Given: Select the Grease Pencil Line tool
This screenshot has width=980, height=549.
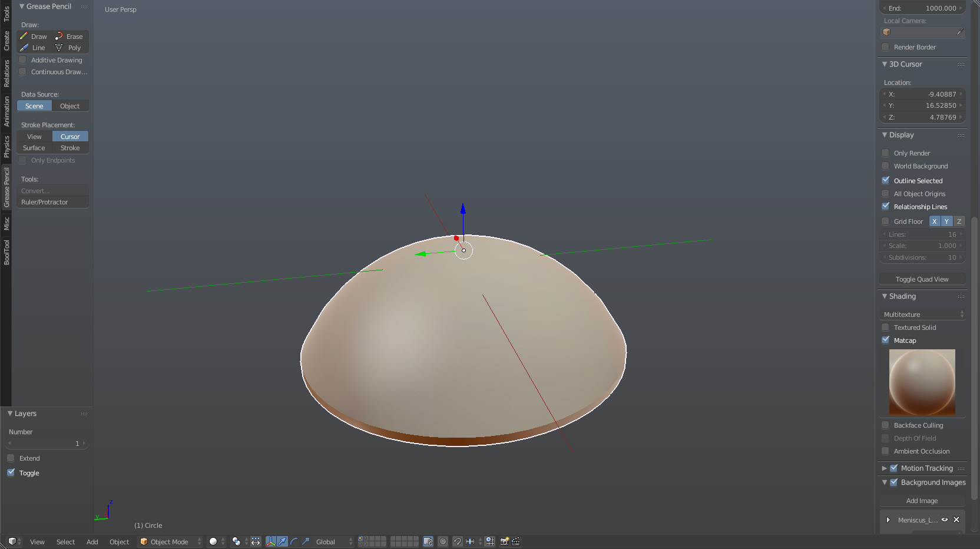Looking at the screenshot, I should [x=34, y=48].
